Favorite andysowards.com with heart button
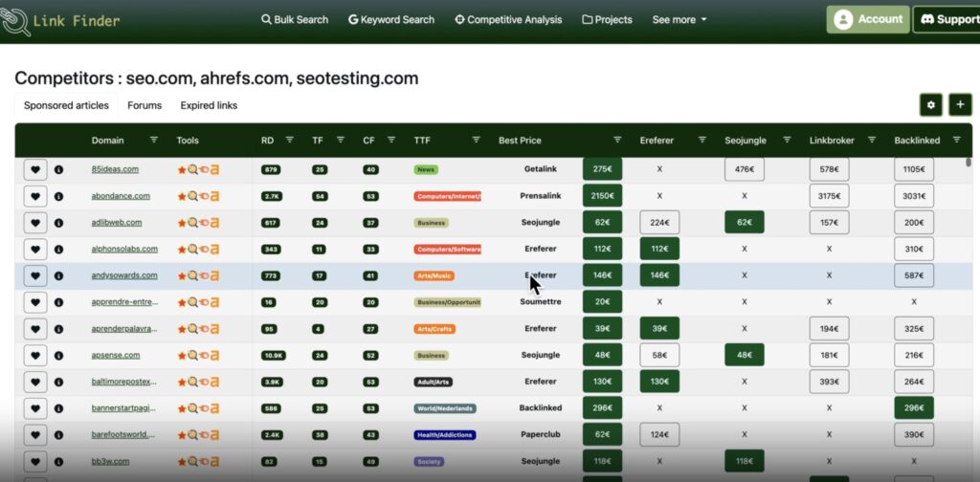Screen dimensions: 980x482 (35, 275)
